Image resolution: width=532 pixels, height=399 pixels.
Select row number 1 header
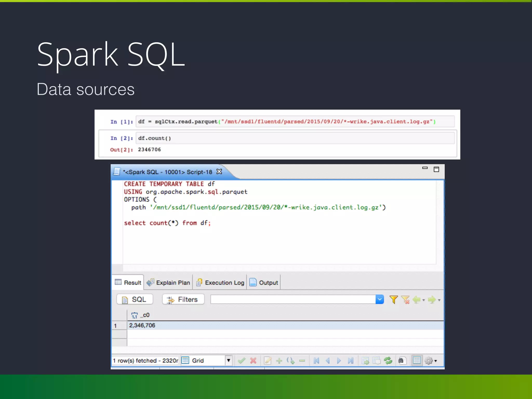(x=119, y=325)
